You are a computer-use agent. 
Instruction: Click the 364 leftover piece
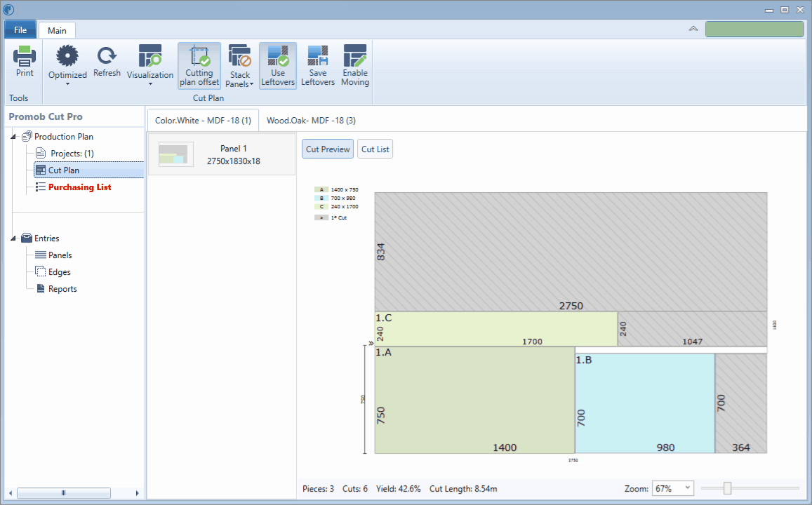741,403
